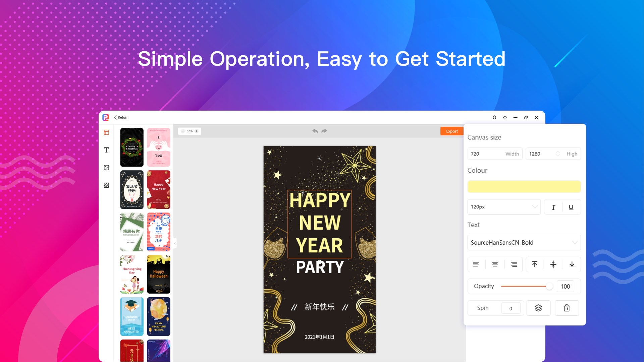
Task: Open the SourceHanSansCN-Bold font dropdown
Action: pos(524,243)
